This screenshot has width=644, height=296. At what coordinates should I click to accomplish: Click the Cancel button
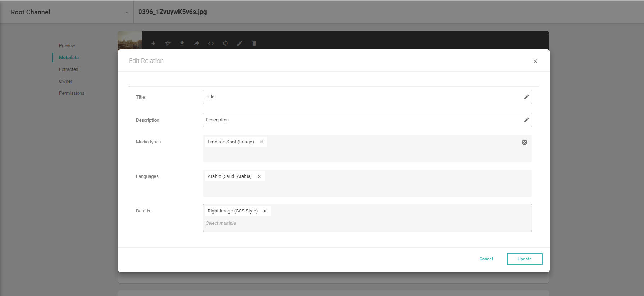coord(486,259)
